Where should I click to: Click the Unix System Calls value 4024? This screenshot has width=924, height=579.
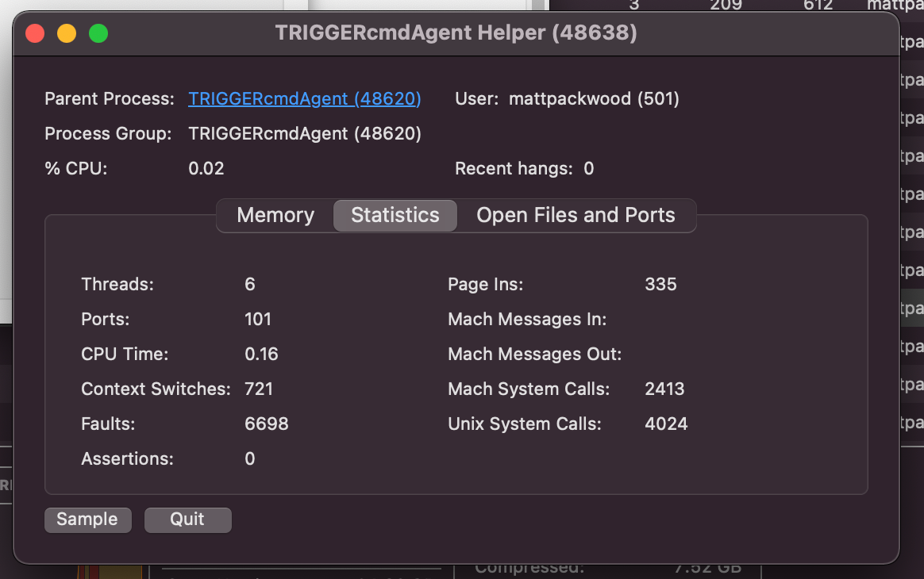pyautogui.click(x=666, y=424)
